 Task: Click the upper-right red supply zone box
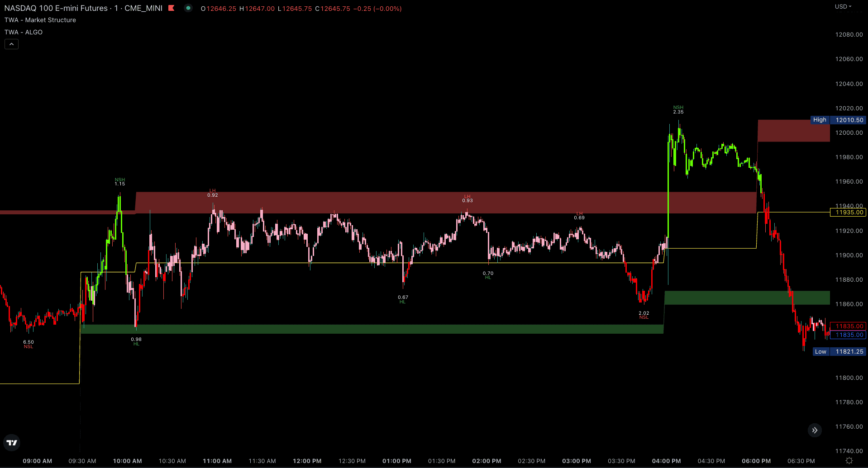tap(793, 131)
